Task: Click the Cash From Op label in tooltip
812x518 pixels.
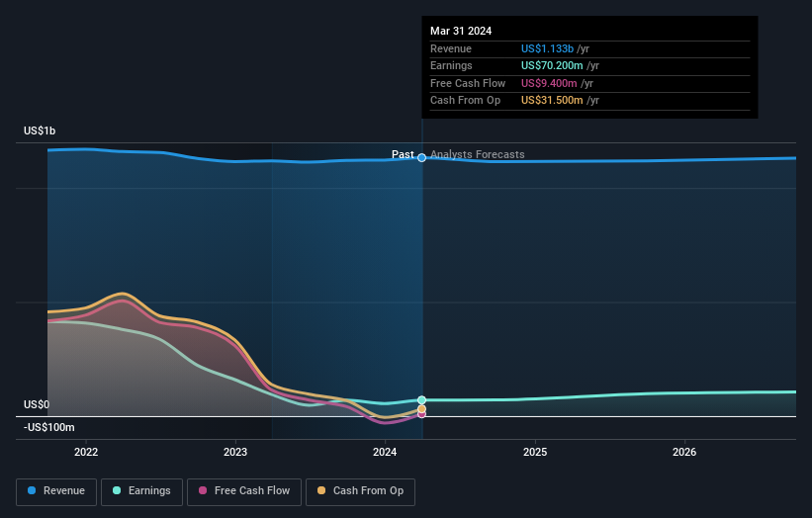Action: pyautogui.click(x=465, y=101)
